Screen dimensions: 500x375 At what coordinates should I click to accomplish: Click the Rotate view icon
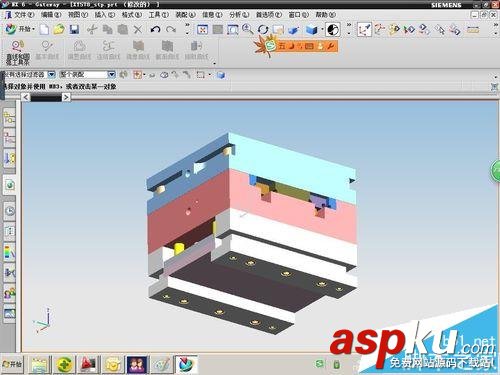point(263,30)
